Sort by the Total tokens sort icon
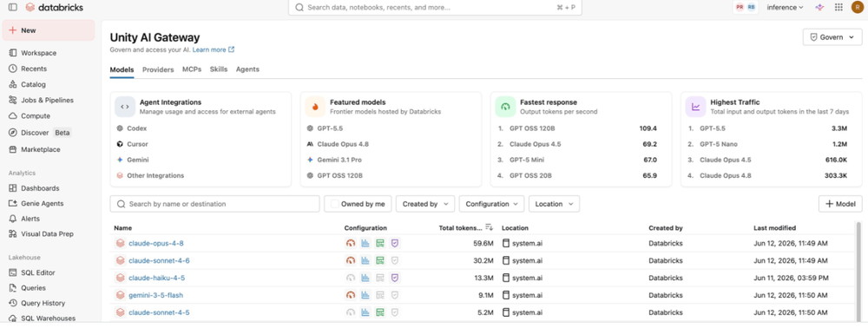Viewport: 868px width, 328px height. (489, 227)
